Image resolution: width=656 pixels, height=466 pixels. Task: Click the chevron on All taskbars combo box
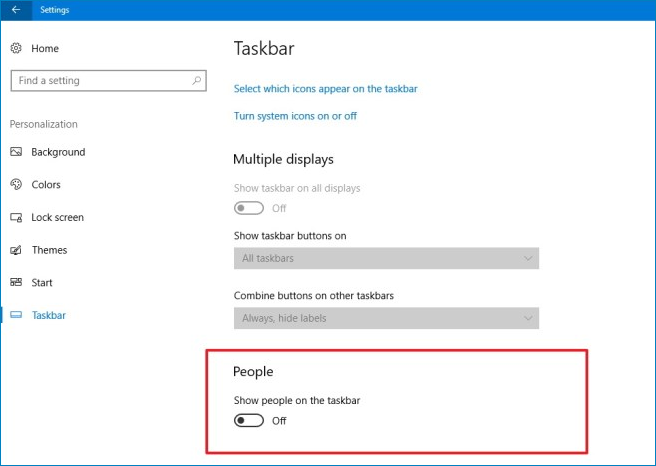point(528,259)
